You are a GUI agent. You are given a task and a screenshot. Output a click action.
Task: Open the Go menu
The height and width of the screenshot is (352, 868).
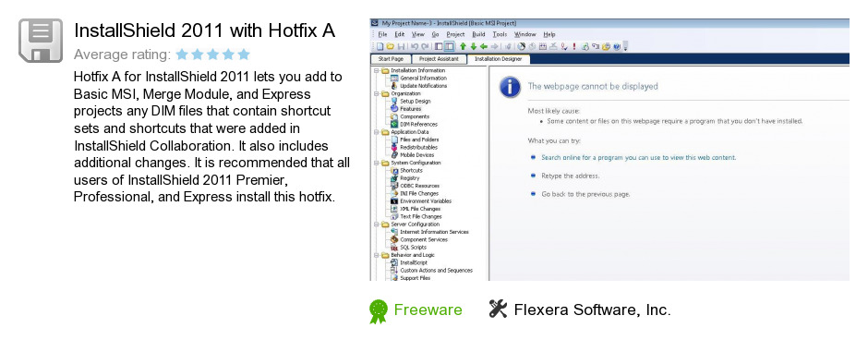click(435, 34)
